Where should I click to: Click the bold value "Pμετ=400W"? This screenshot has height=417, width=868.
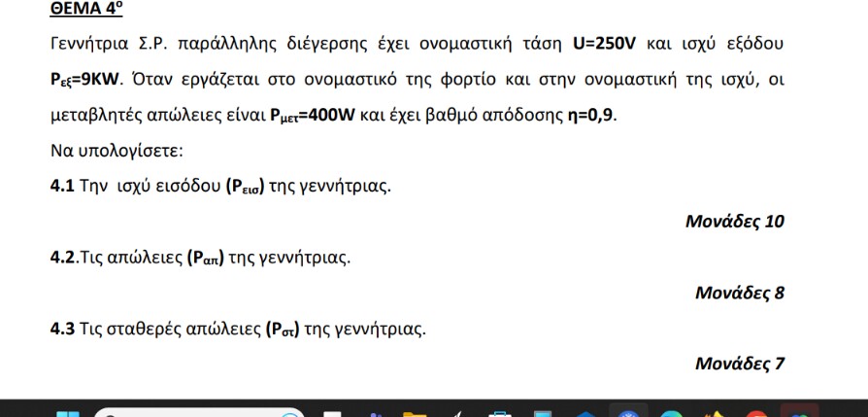[313, 116]
